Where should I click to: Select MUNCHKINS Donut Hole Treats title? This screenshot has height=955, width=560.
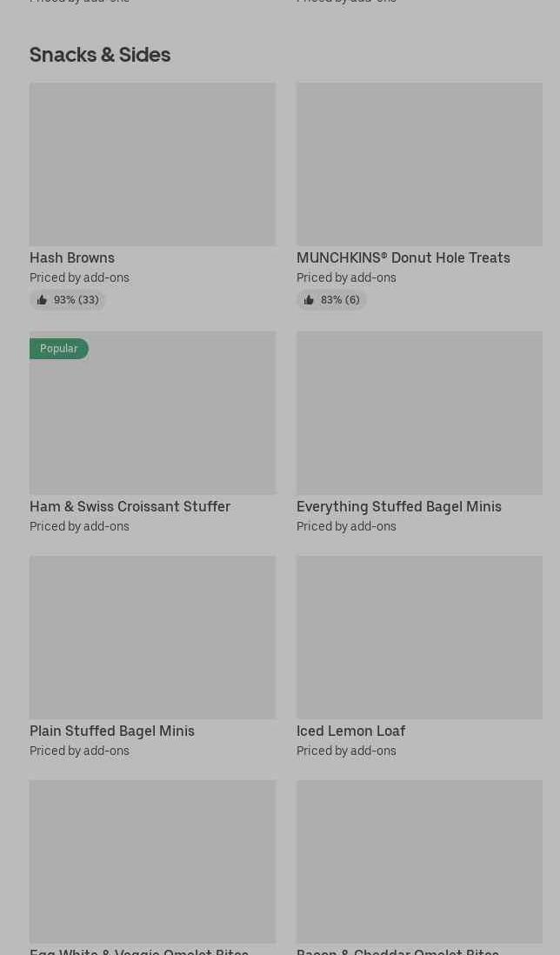pos(403,257)
